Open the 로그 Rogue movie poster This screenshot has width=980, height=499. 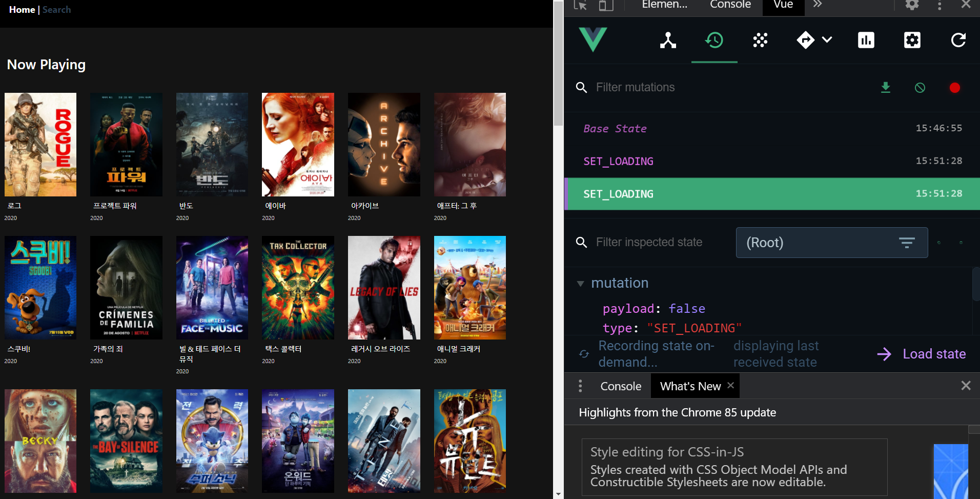(x=40, y=145)
